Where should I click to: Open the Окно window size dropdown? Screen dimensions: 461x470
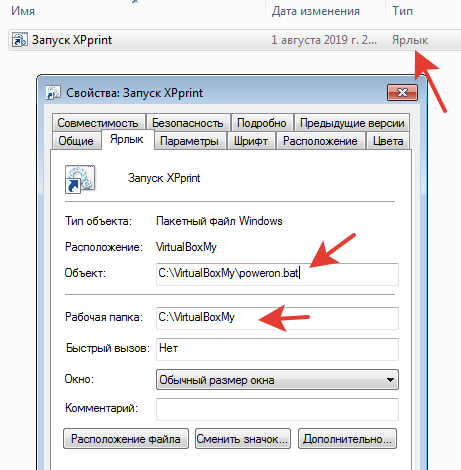coord(277,380)
